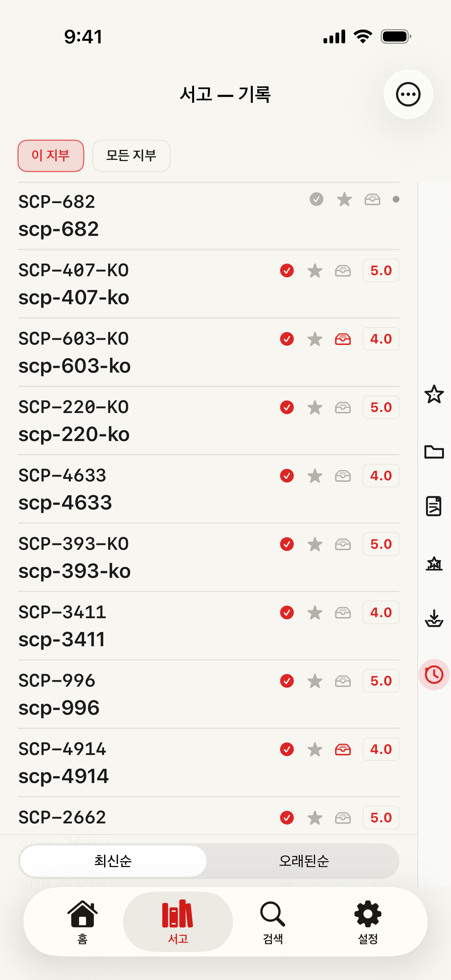Viewport: 451px width, 980px height.
Task: Select the 이 지부 filter button
Action: click(50, 155)
